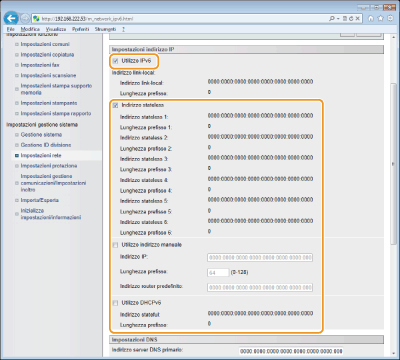Click the Indirizzo stateless 2 label
The height and width of the screenshot is (360, 400).
(144, 138)
